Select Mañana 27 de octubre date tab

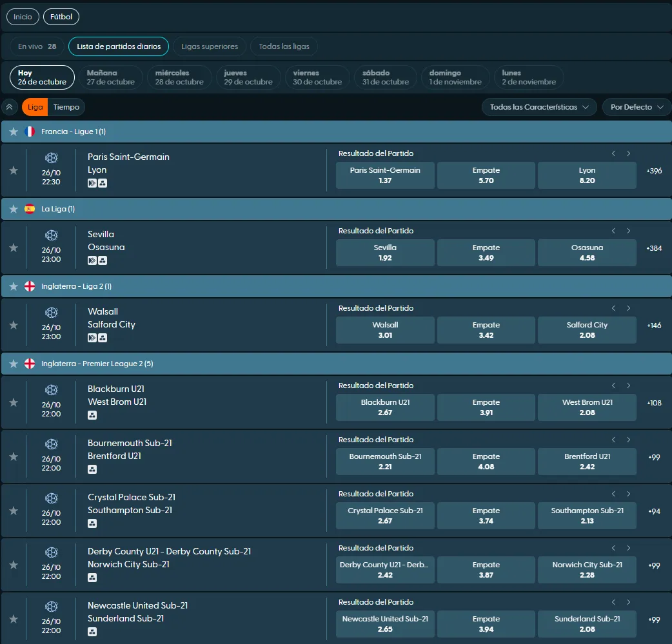click(110, 77)
